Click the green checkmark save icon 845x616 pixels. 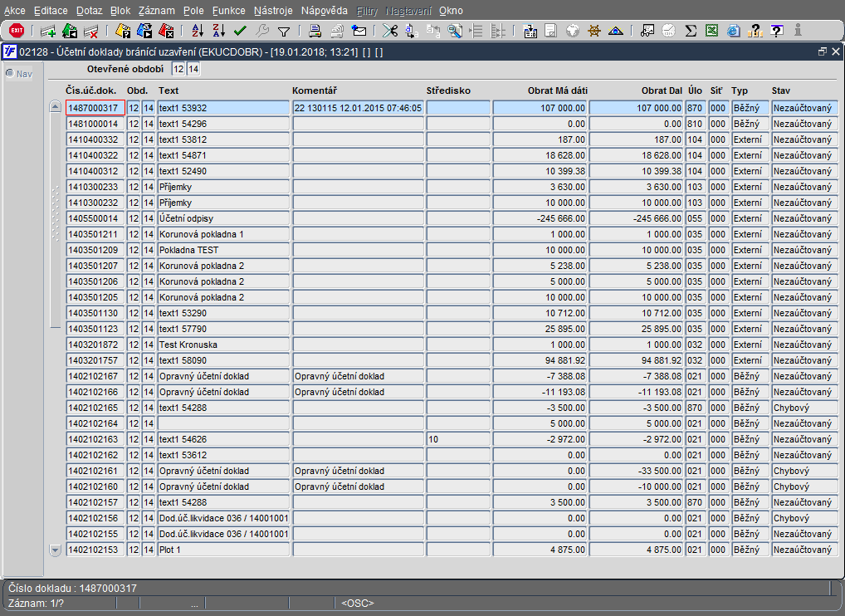coord(241,32)
